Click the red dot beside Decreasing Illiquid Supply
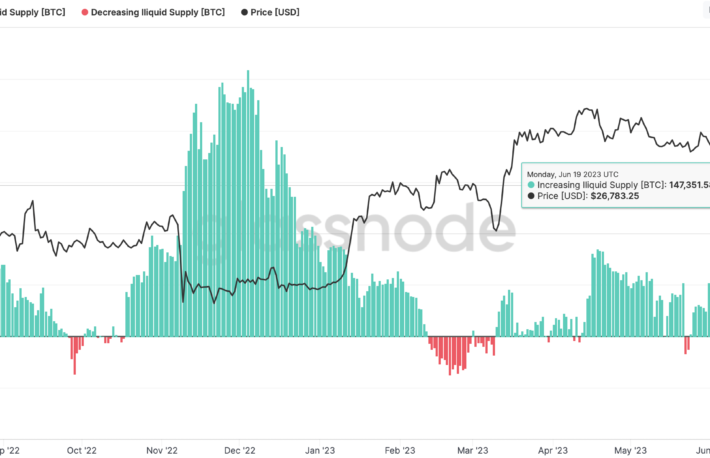The width and height of the screenshot is (710, 458). point(85,12)
